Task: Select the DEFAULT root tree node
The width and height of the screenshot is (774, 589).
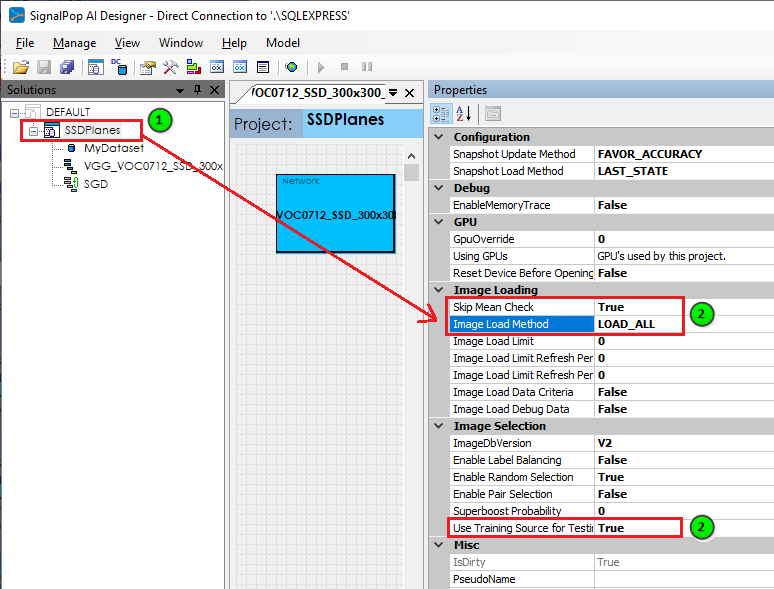Action: point(68,112)
